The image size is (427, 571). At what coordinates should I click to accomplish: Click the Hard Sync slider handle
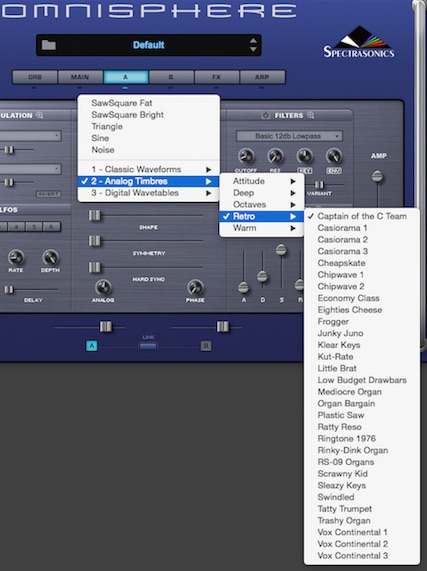click(95, 267)
